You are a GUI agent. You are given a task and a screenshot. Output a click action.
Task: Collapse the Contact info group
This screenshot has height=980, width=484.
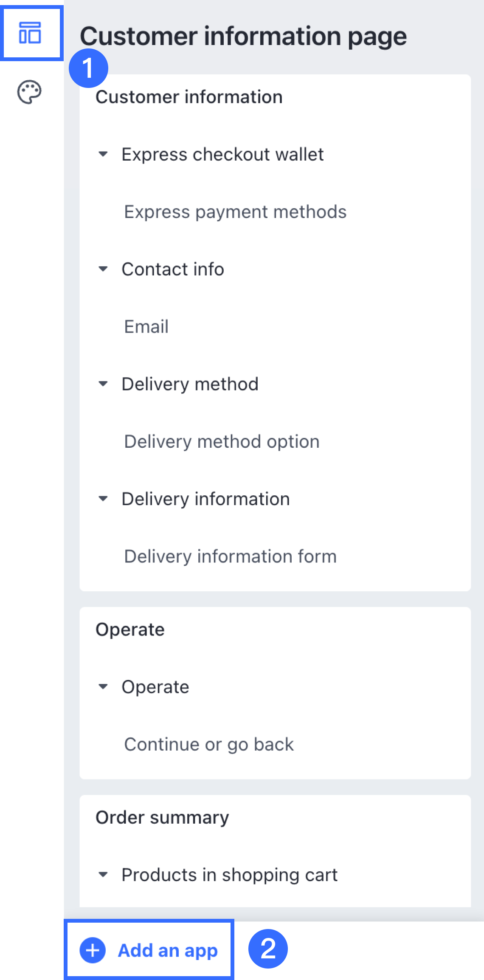103,269
